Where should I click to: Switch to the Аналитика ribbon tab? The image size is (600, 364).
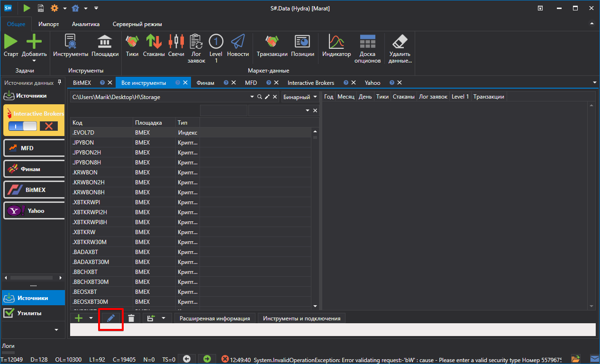pos(86,24)
